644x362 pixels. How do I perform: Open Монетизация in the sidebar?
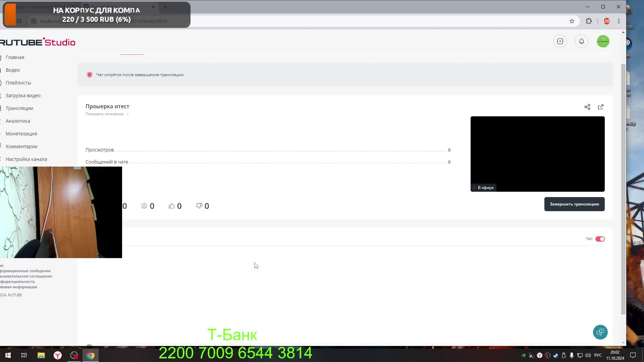[x=21, y=134]
